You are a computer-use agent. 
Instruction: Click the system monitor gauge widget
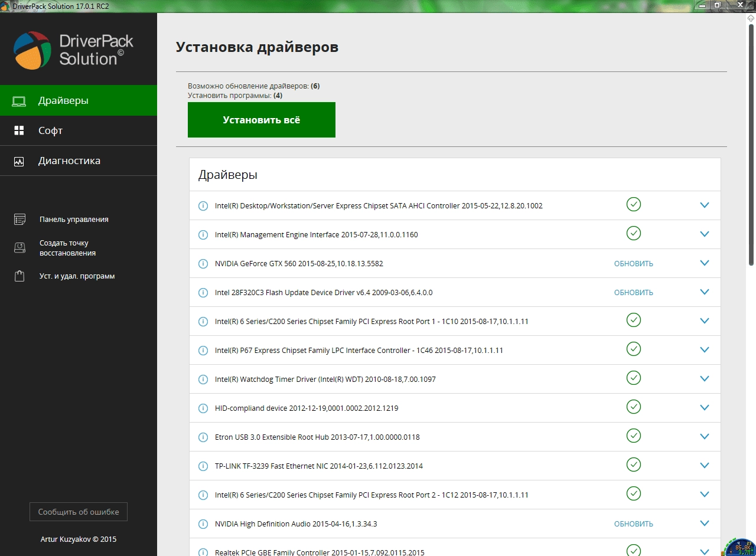click(739, 547)
